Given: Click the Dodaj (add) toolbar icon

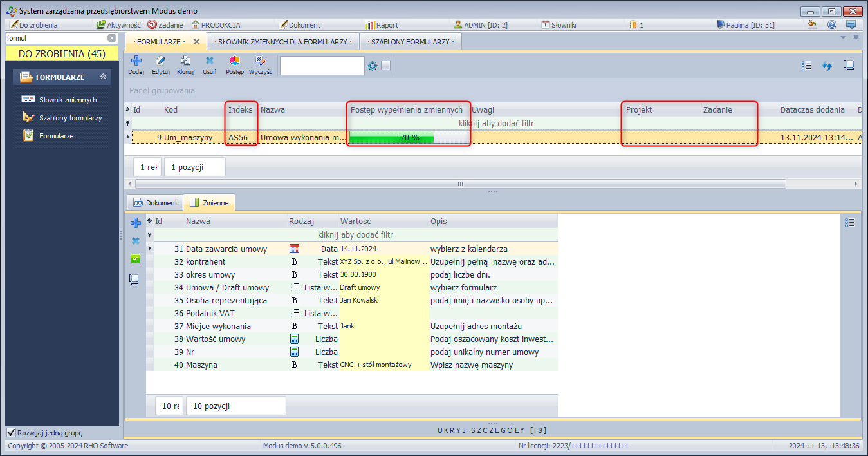Looking at the screenshot, I should pyautogui.click(x=136, y=61).
